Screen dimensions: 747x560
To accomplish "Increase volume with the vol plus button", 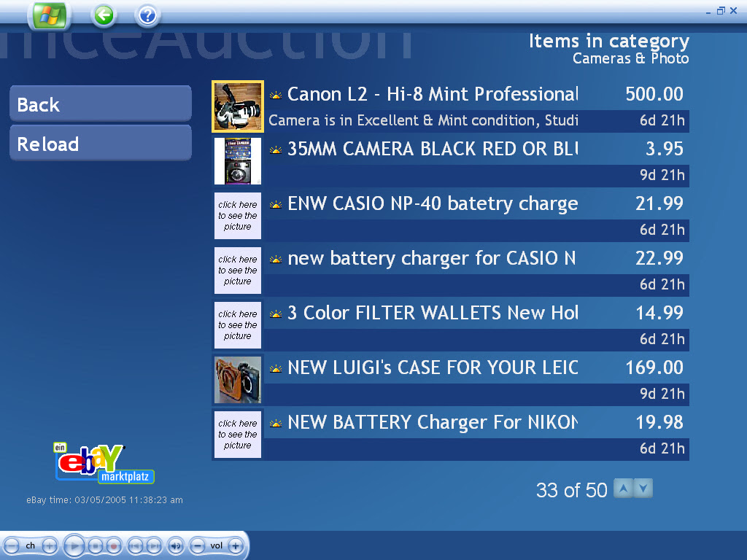I will 236,545.
